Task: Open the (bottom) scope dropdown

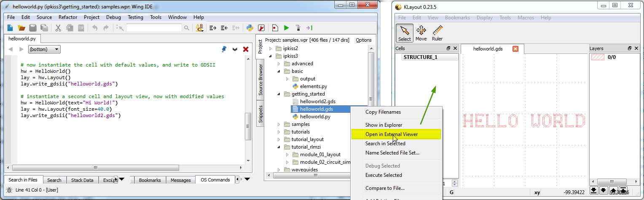Action: click(44, 49)
